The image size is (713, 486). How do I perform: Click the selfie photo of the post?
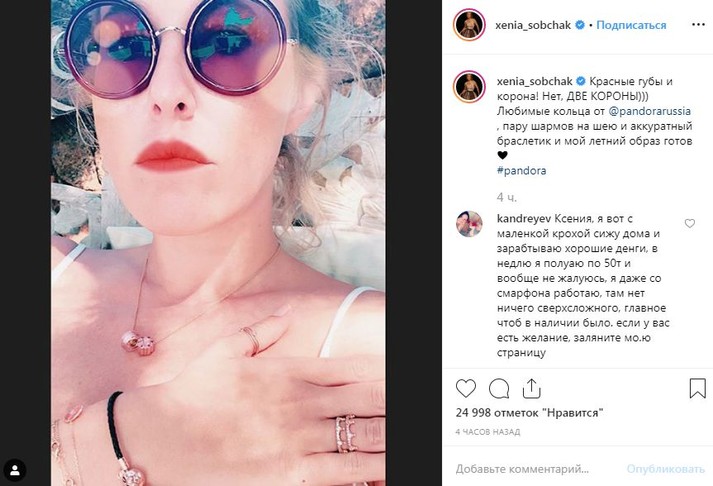[x=226, y=243]
